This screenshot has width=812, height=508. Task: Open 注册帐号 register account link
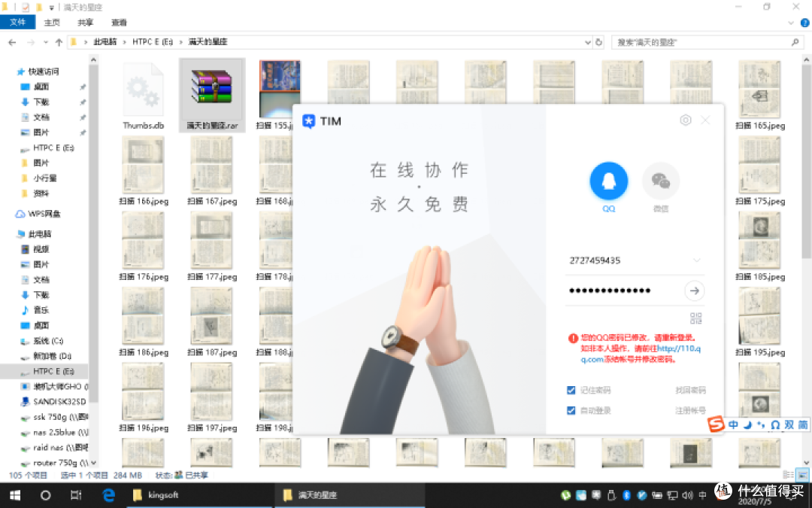tap(690, 411)
